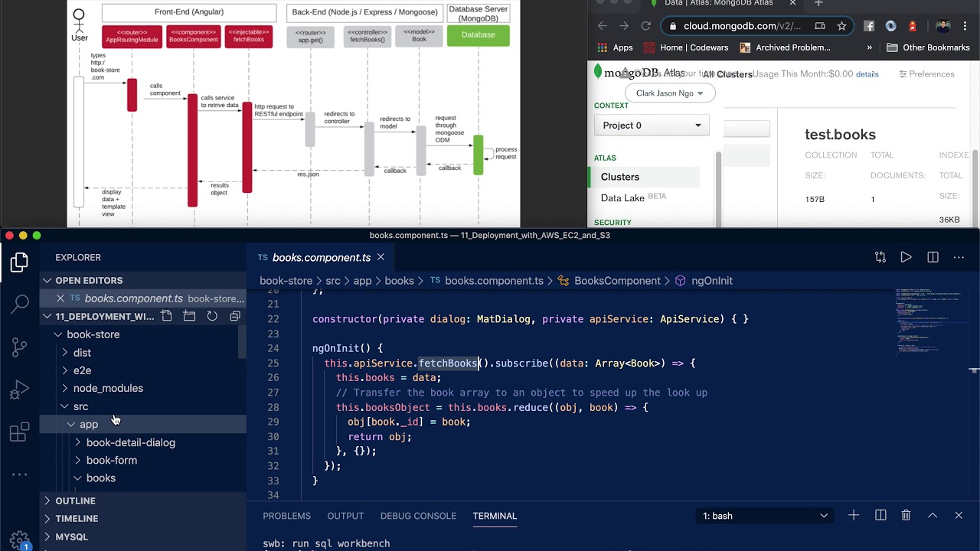980x551 pixels.
Task: Open the Source Control view
Action: (x=19, y=347)
